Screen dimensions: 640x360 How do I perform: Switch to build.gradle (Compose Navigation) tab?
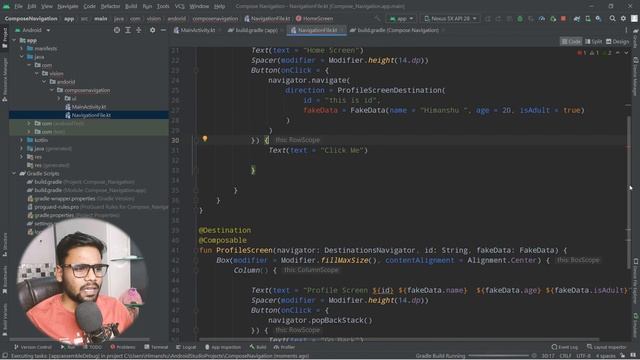pyautogui.click(x=398, y=30)
